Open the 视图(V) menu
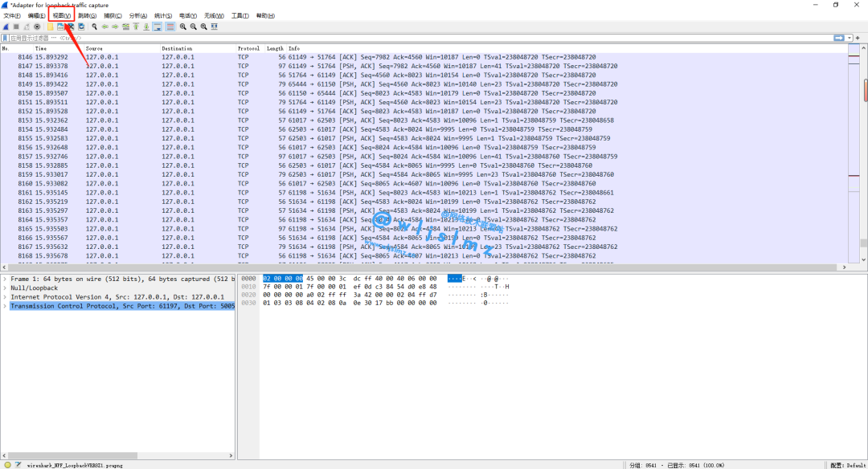This screenshot has height=469, width=868. click(x=61, y=15)
